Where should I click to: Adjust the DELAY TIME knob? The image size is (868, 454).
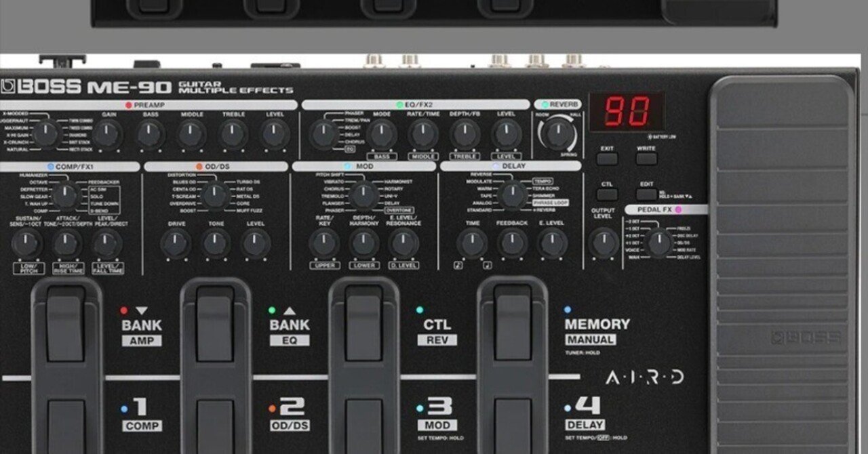472,243
